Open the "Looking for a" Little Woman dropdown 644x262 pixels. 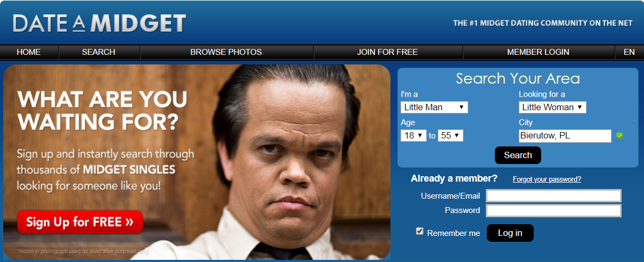pos(552,107)
